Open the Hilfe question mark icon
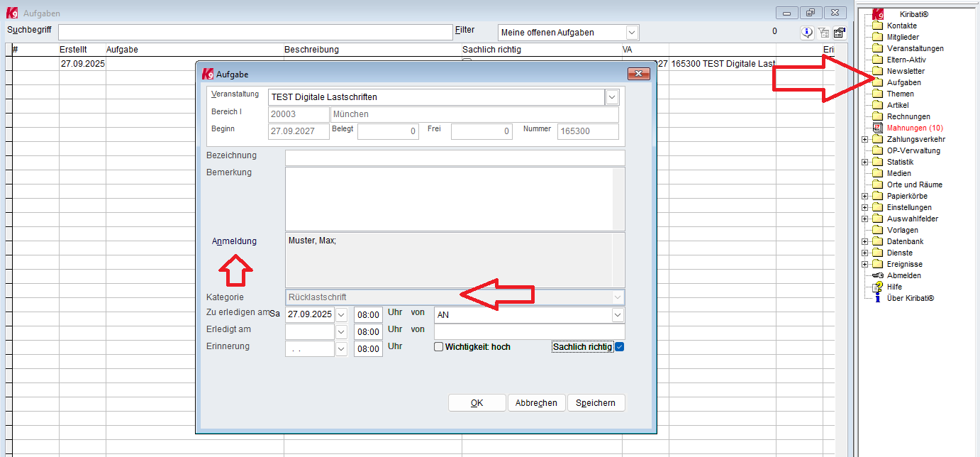 tap(877, 287)
